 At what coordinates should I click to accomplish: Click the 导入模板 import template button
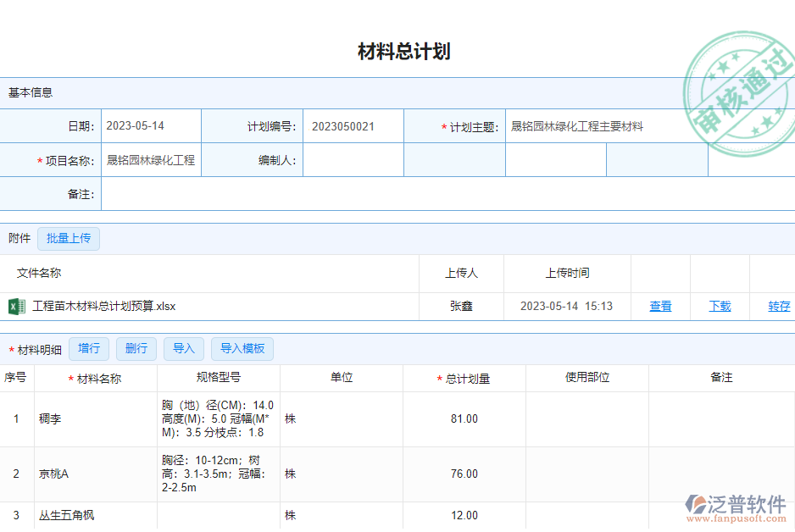[242, 348]
